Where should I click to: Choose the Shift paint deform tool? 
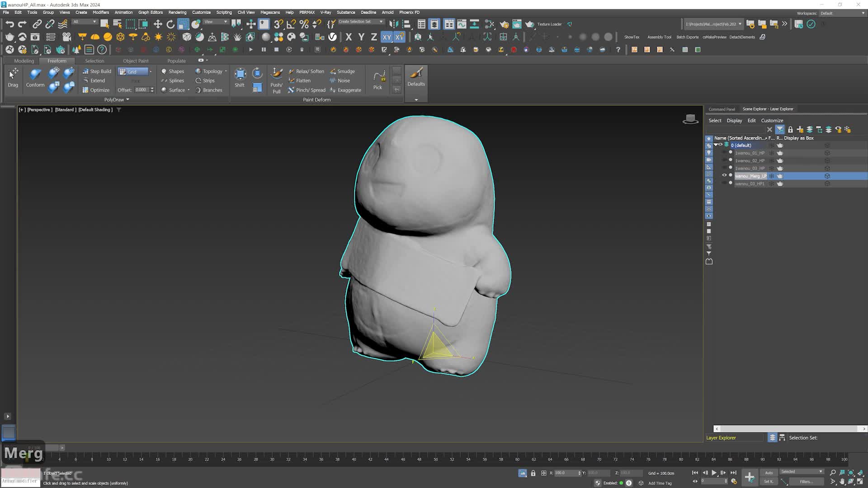pos(240,77)
